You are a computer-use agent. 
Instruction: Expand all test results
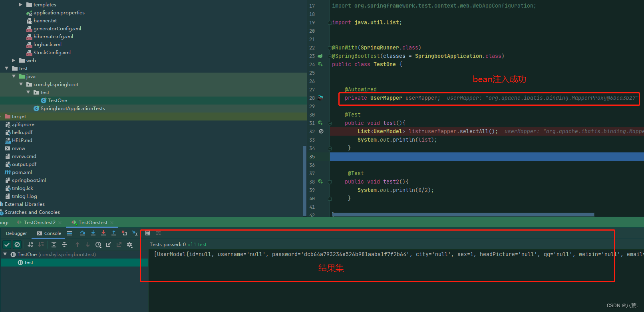click(54, 245)
